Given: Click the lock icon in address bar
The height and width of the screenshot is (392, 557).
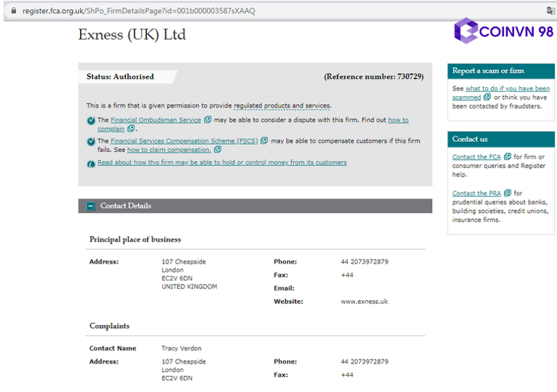Looking at the screenshot, I should tap(14, 11).
